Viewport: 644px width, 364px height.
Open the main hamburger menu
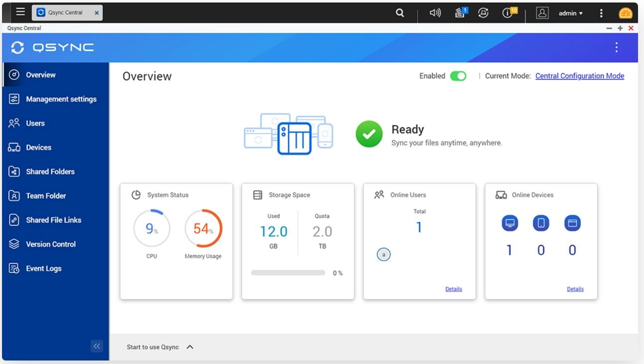coord(20,12)
